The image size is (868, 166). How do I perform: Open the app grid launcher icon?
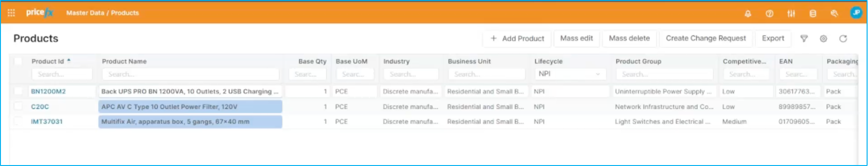click(11, 13)
